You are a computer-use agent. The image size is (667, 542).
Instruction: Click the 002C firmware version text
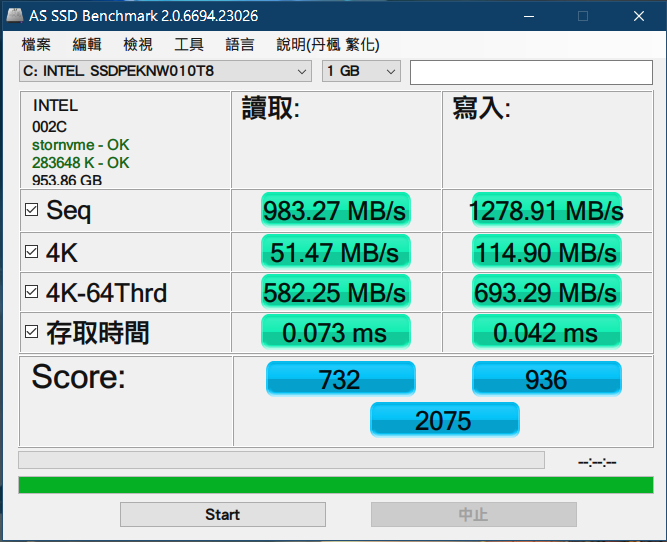49,127
